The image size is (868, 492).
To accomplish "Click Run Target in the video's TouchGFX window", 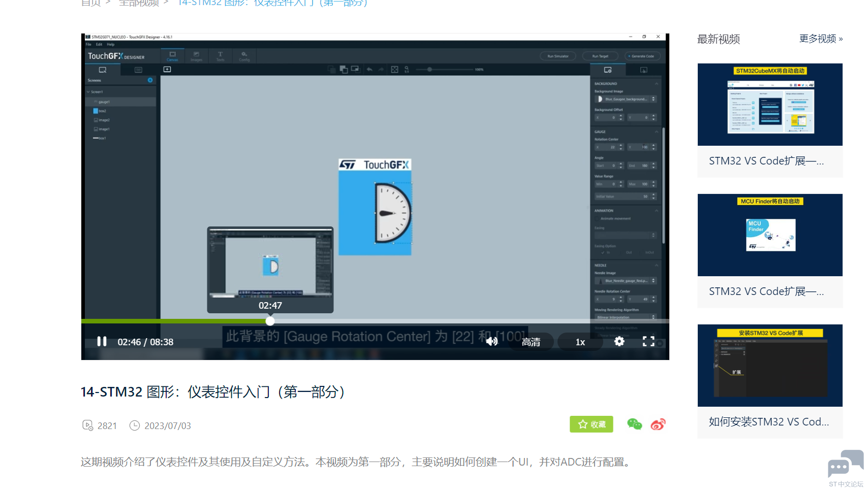I will click(600, 56).
